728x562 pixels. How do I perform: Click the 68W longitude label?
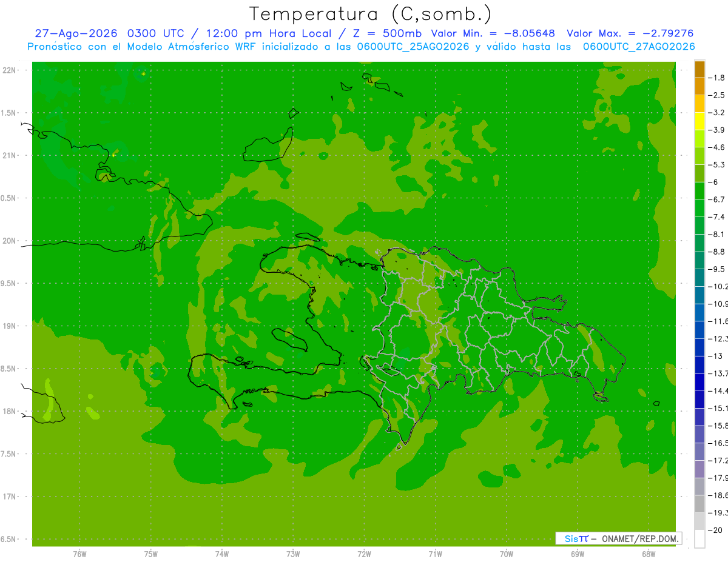pos(648,554)
